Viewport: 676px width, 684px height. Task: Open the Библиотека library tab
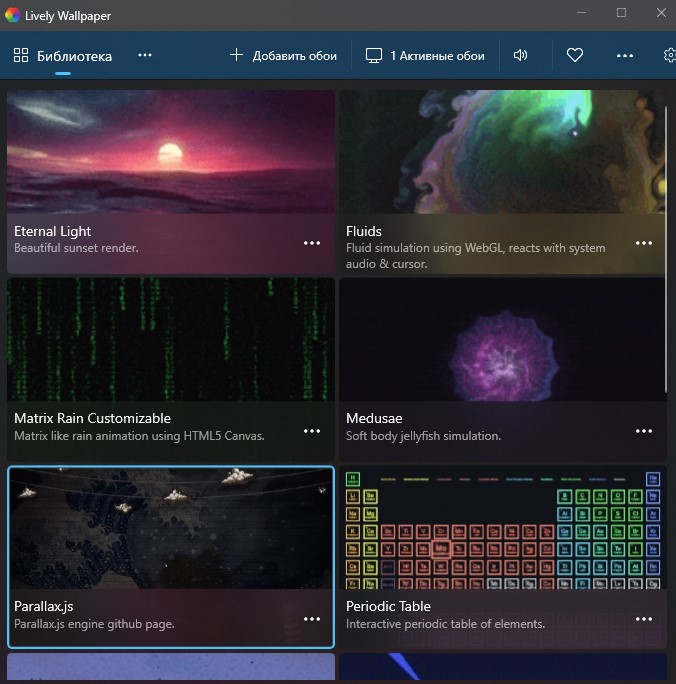[63, 56]
